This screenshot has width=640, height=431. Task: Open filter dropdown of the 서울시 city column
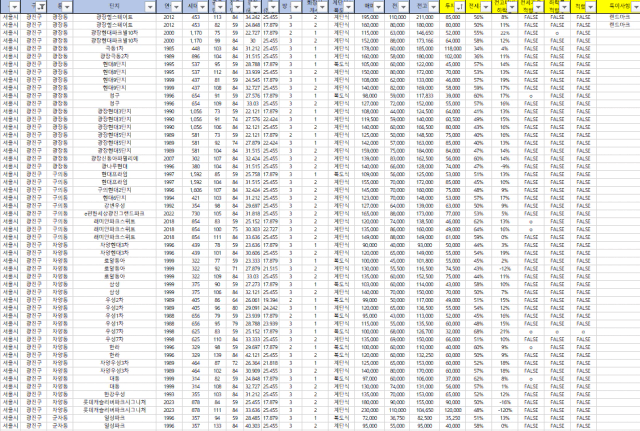pyautogui.click(x=15, y=7)
